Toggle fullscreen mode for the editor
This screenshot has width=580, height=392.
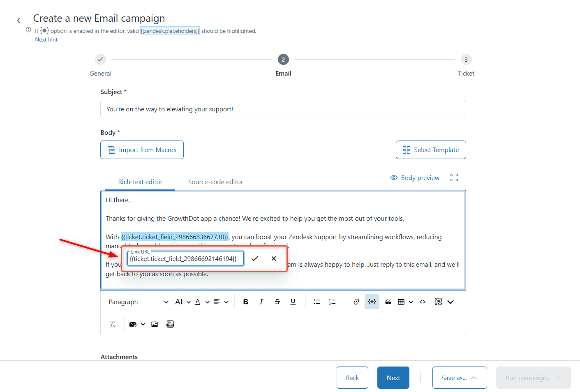pos(454,178)
